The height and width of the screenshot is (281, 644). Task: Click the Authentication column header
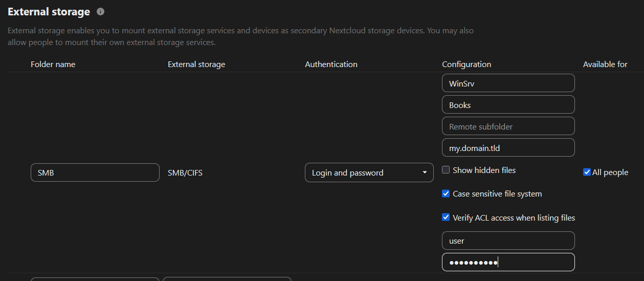(331, 64)
